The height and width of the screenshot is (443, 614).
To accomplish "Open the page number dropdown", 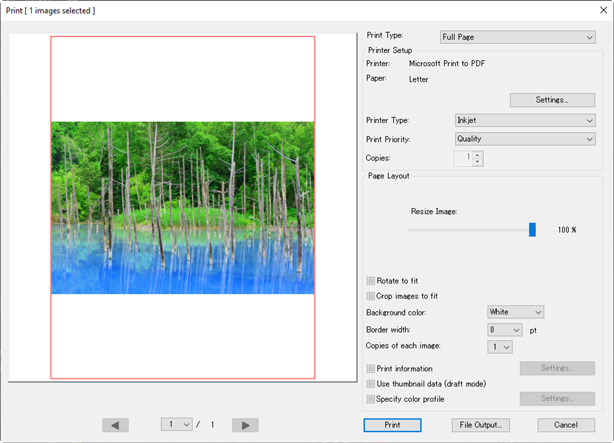I will click(x=177, y=424).
